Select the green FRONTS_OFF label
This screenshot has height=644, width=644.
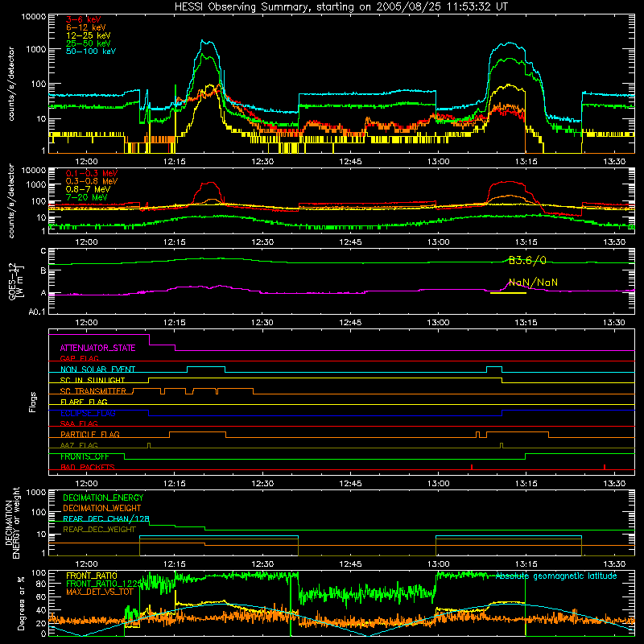pyautogui.click(x=85, y=456)
